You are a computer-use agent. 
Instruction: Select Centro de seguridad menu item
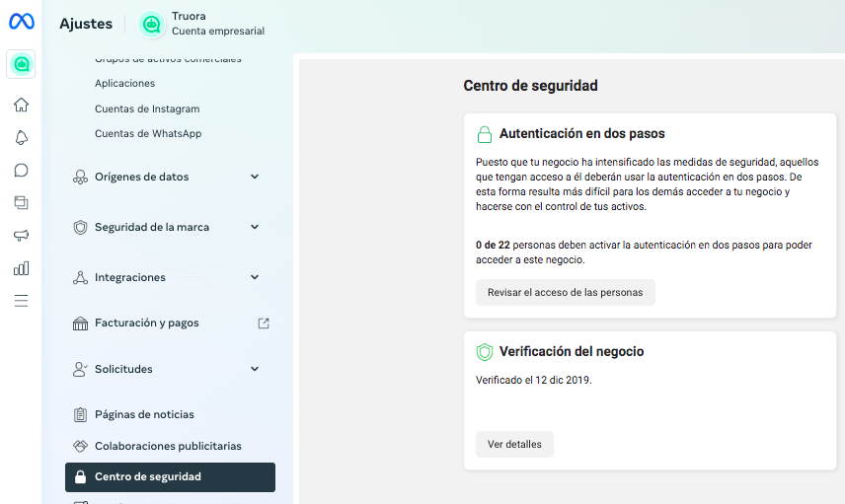(x=171, y=477)
